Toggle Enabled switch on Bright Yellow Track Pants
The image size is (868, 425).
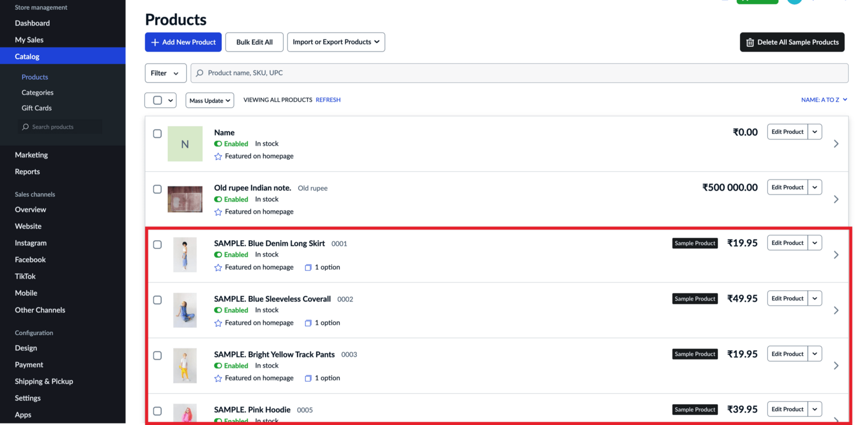[218, 366]
